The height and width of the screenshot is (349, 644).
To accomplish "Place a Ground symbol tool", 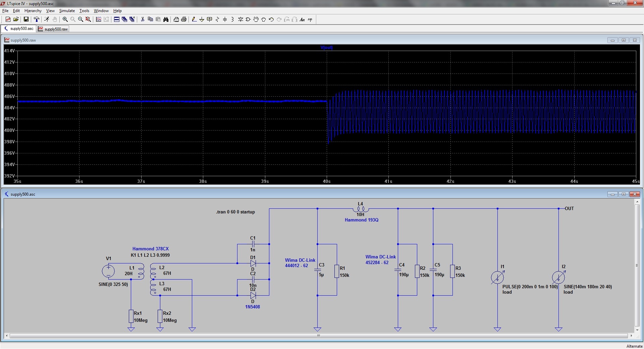I will tap(202, 19).
